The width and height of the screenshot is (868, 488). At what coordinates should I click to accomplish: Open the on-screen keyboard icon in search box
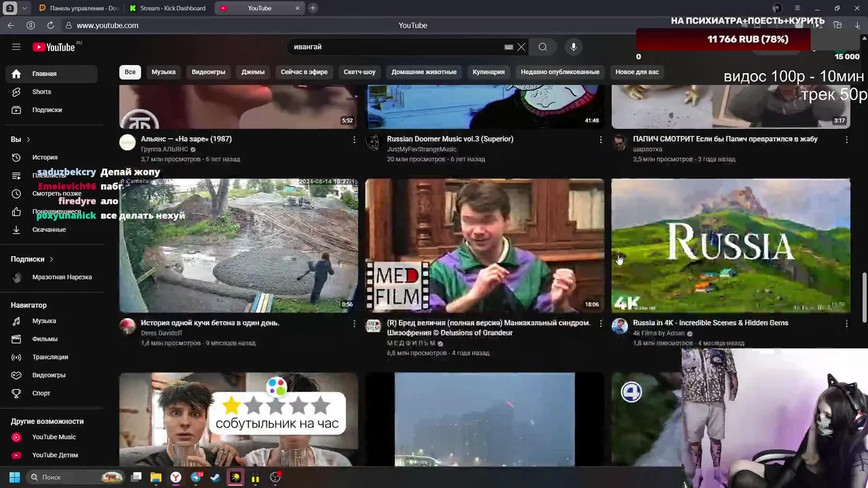point(509,47)
